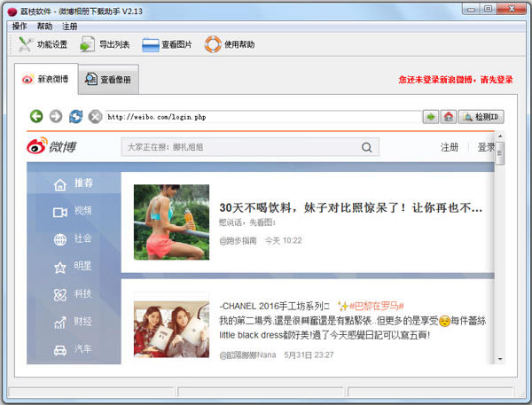Click the 5月31日 23:27 timestamp
The width and height of the screenshot is (532, 405).
(x=309, y=354)
